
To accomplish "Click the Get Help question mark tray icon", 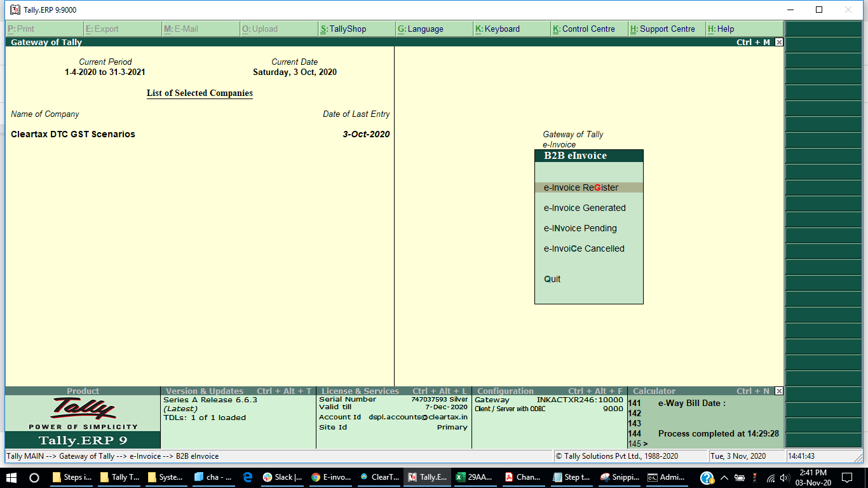I will (707, 477).
